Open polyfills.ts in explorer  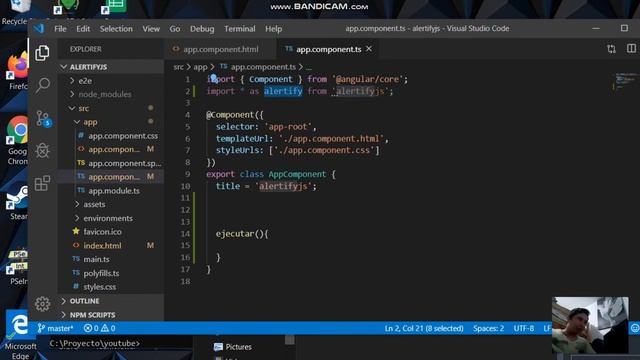click(x=111, y=273)
